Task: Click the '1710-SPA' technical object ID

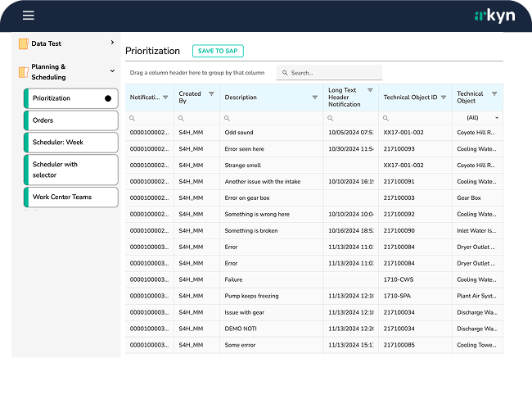Action: (397, 296)
